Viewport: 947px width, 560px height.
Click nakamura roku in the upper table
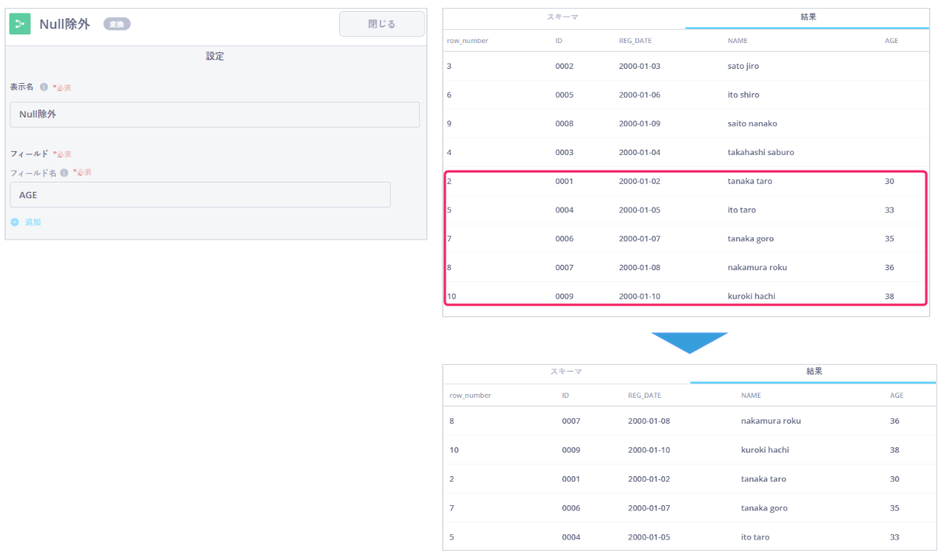757,267
